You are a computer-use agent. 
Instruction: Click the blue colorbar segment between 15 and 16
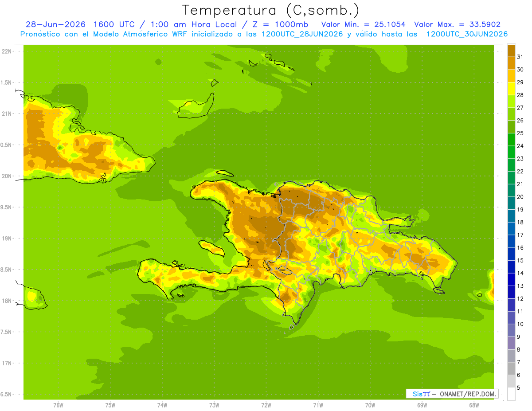(x=511, y=254)
